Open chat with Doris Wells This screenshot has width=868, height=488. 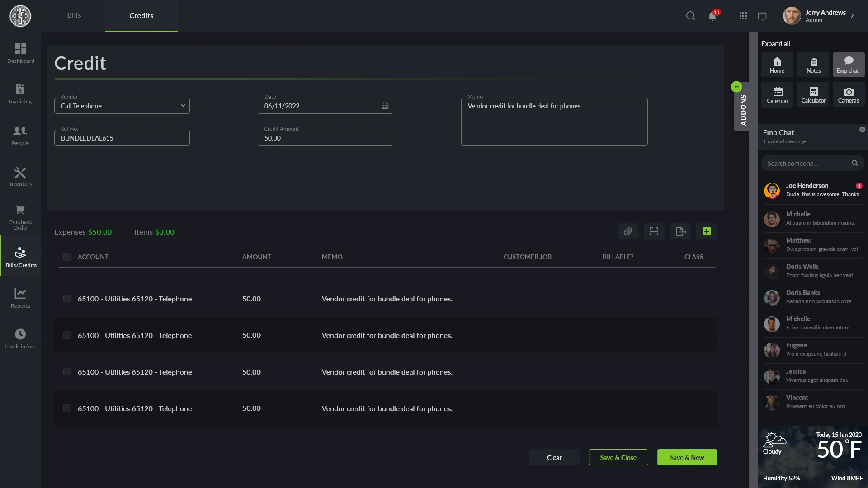click(x=813, y=271)
